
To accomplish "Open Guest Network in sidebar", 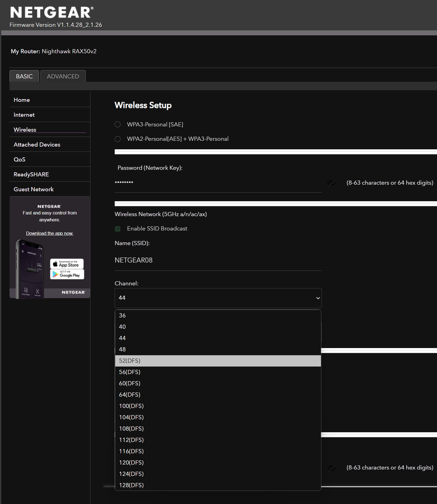I will click(50, 189).
